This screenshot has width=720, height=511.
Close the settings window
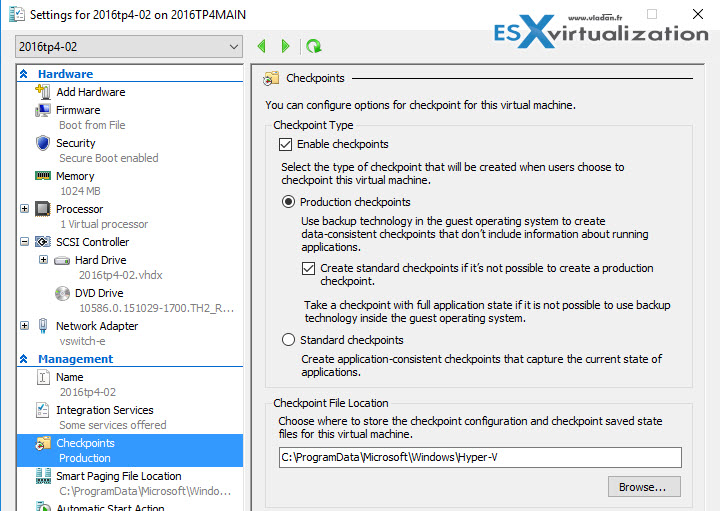click(x=698, y=14)
